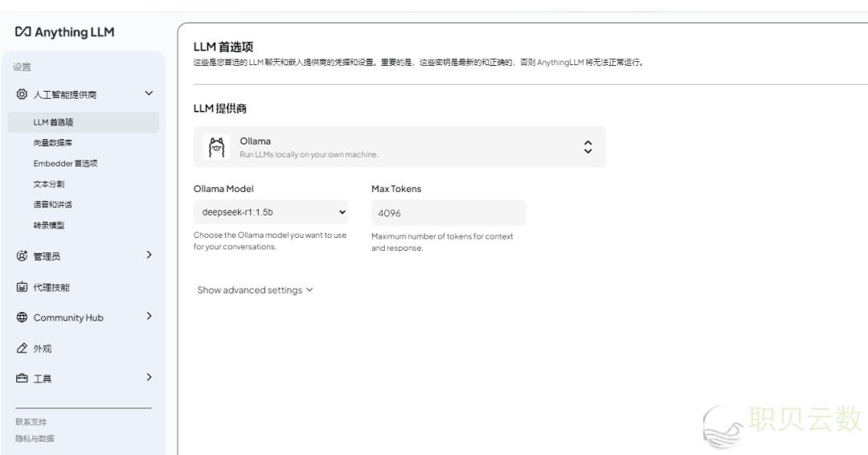This screenshot has width=868, height=455.
Task: Expand the 管理员 submenu arrow
Action: coord(149,255)
